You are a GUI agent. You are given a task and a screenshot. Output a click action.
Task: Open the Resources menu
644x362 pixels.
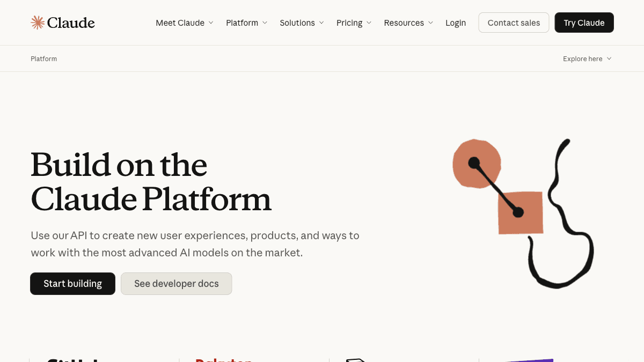[408, 23]
